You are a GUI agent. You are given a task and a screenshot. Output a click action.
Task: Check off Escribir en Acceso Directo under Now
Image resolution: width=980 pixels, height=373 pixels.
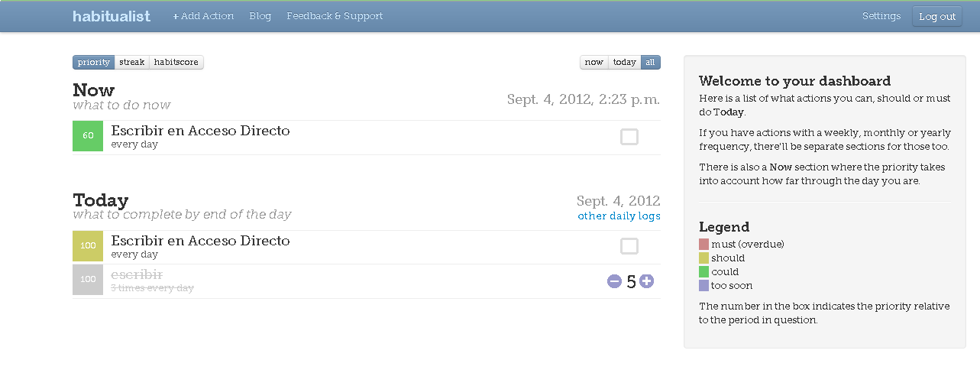pos(629,137)
